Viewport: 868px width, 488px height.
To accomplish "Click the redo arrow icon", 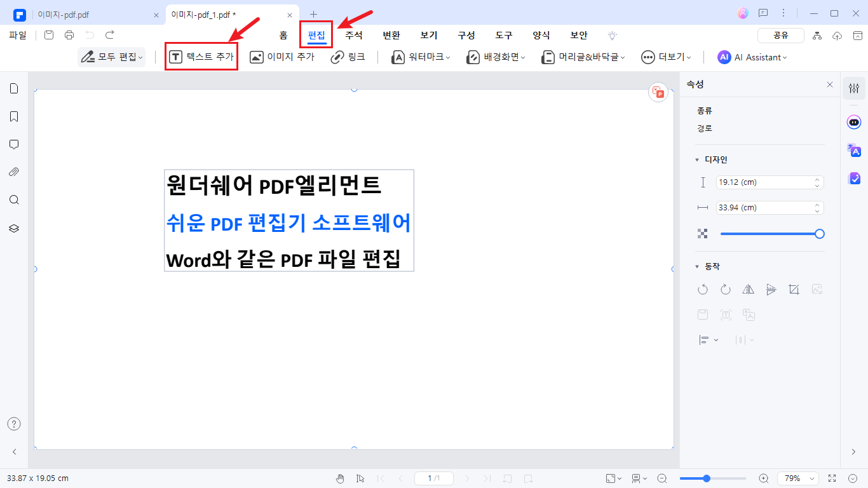I will pos(110,35).
